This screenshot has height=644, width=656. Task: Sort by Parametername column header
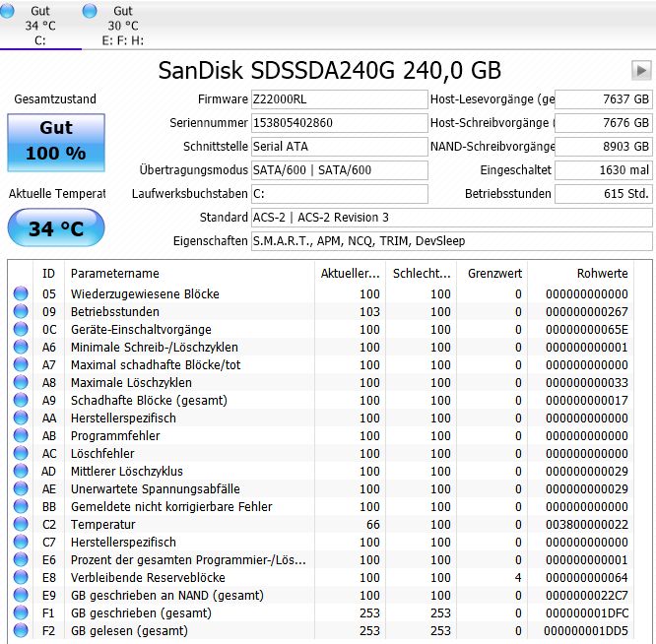pyautogui.click(x=189, y=274)
